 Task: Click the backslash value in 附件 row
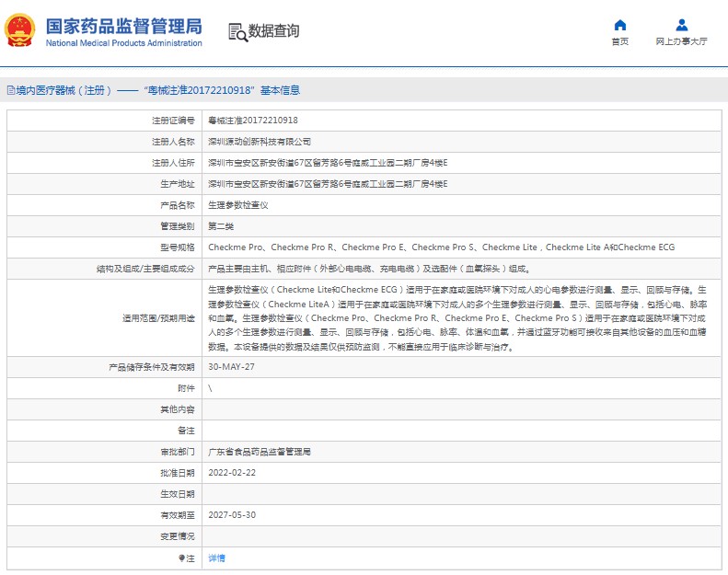pos(211,388)
